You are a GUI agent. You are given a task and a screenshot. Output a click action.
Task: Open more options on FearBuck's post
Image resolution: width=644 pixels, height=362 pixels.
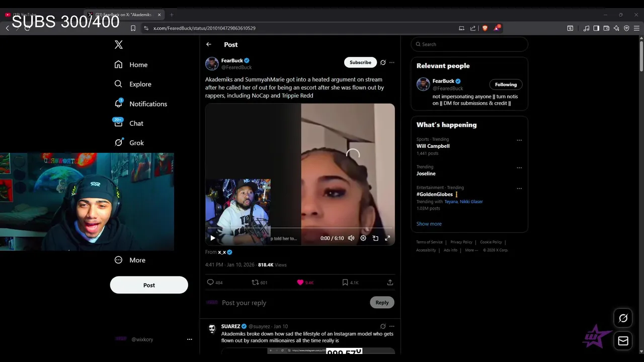click(x=392, y=62)
